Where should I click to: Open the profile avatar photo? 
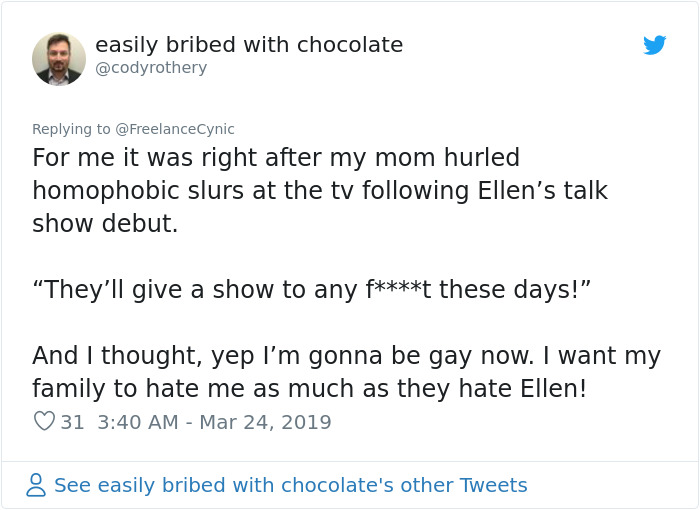[x=59, y=59]
